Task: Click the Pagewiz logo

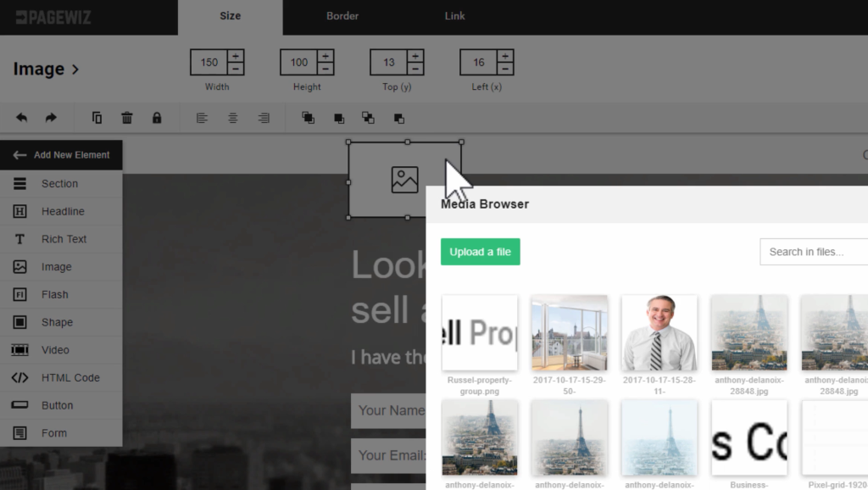Action: pos(53,17)
